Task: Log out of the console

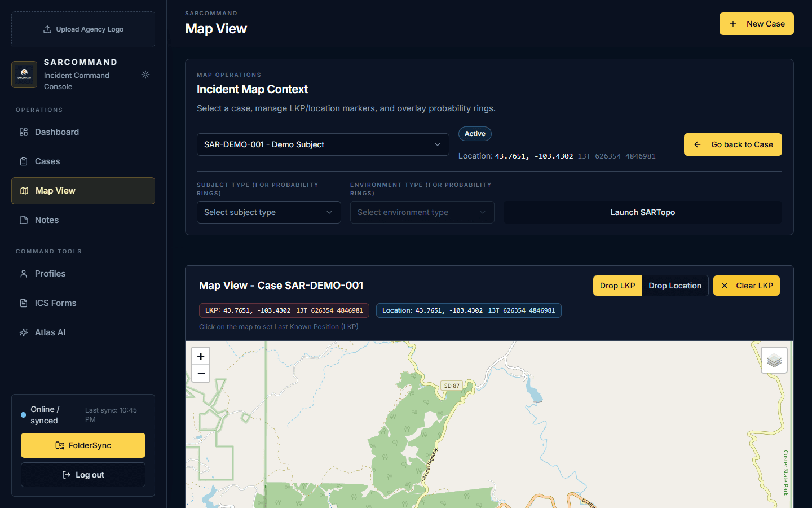Action: tap(83, 475)
